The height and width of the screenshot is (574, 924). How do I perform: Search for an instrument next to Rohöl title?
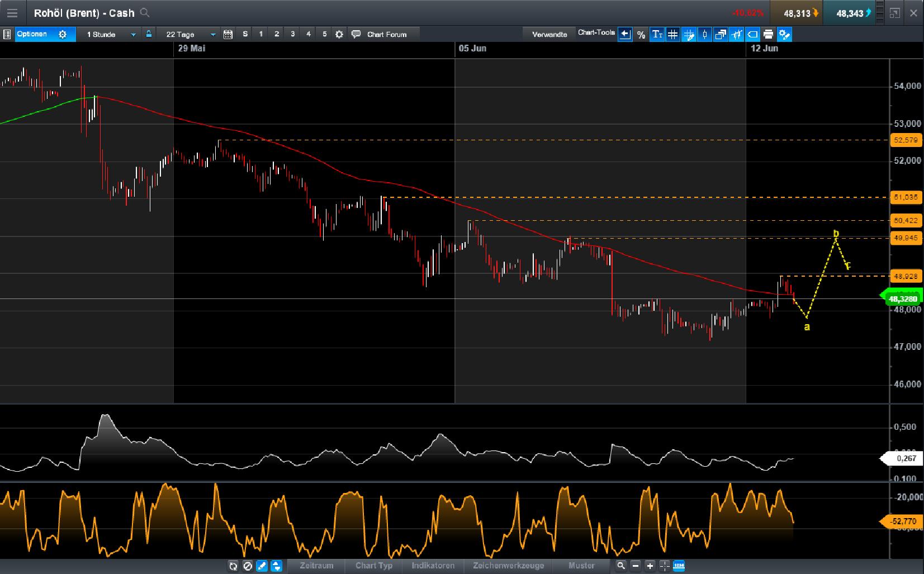145,12
